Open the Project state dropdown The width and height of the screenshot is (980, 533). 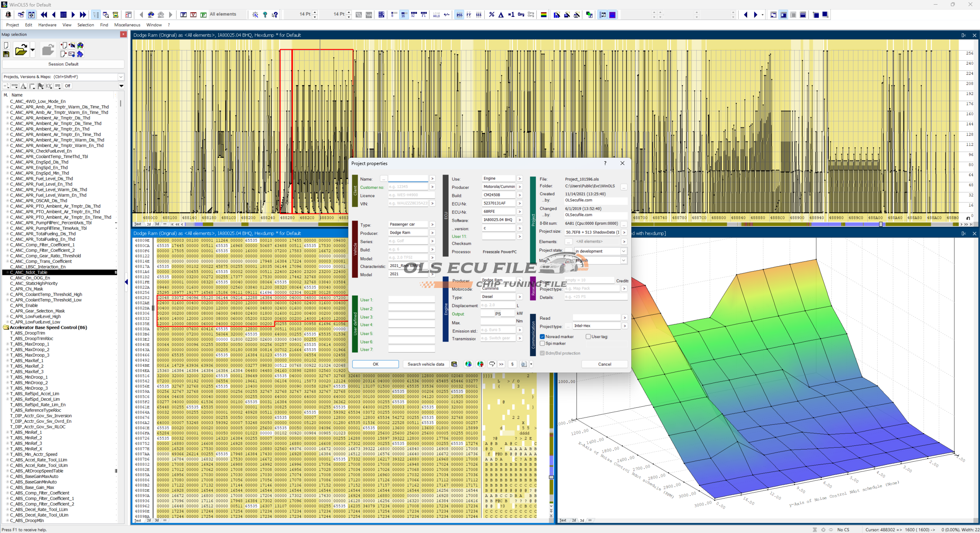point(623,251)
